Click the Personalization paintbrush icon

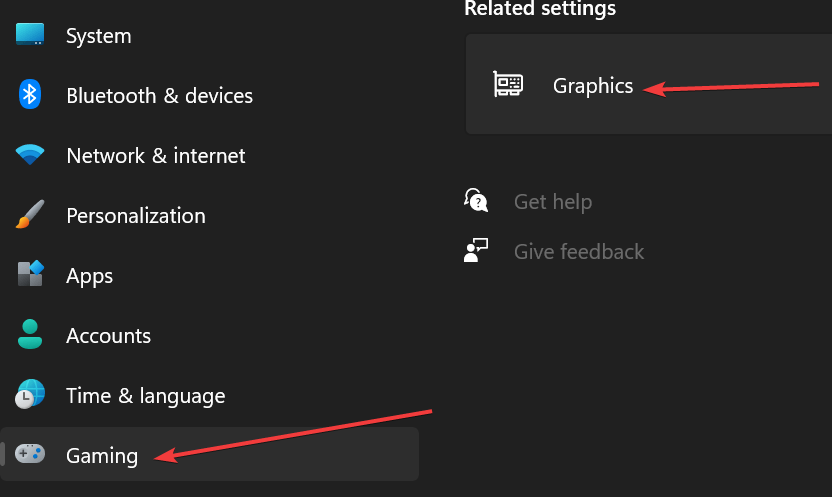tap(30, 214)
